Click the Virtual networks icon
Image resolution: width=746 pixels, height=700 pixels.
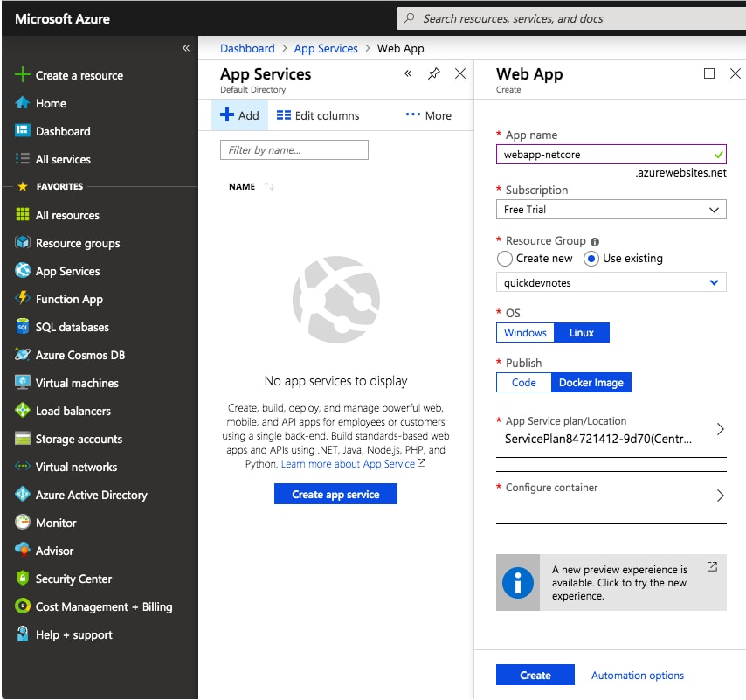tap(23, 467)
